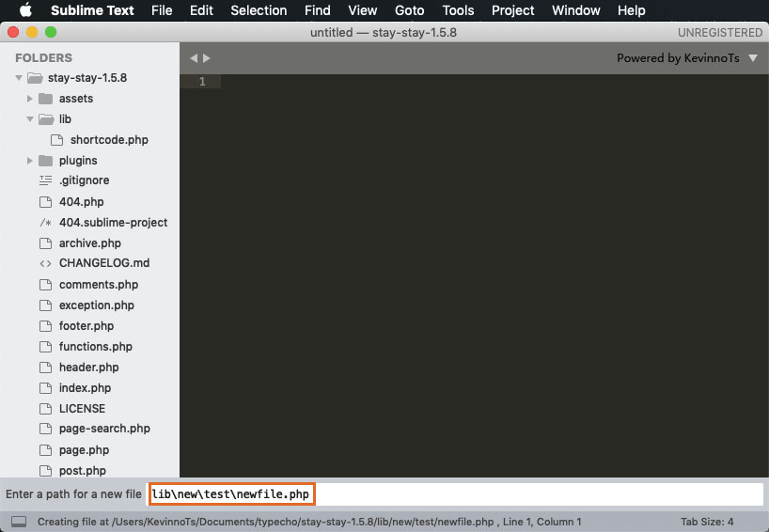This screenshot has width=769, height=532.
Task: Open index.php from the sidebar
Action: (85, 388)
